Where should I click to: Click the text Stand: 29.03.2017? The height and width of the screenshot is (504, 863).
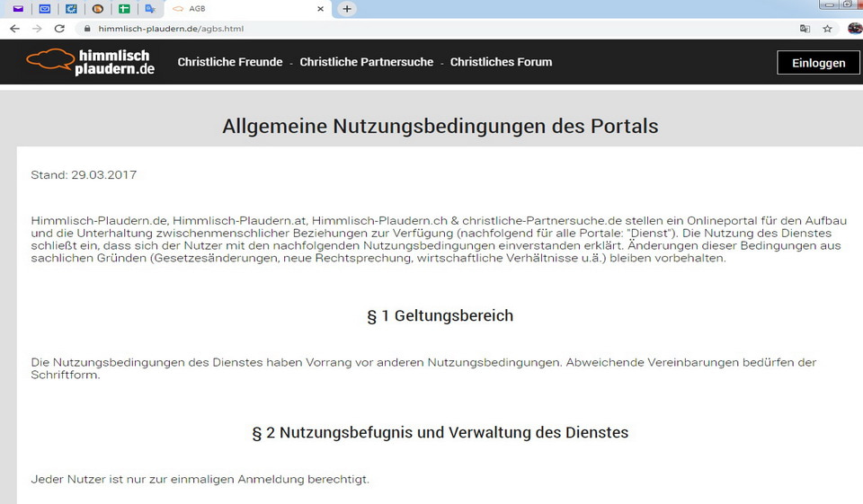point(84,175)
